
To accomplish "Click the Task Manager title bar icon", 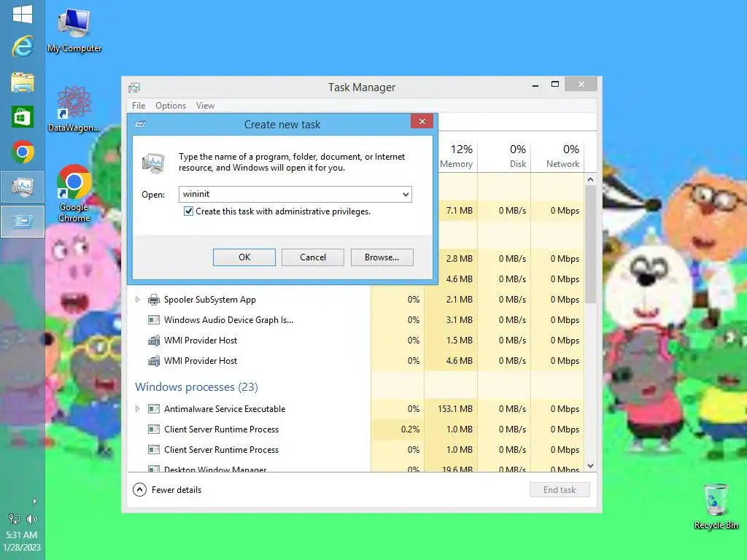I will 134,87.
